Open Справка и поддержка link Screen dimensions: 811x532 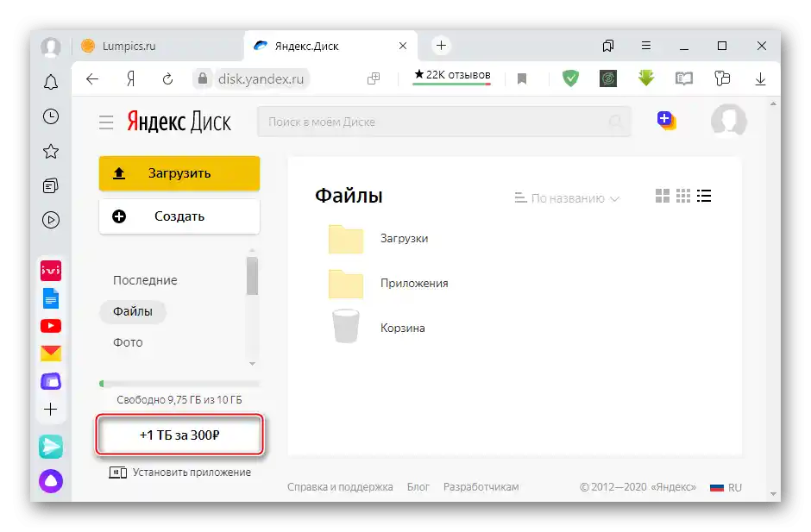[x=340, y=487]
